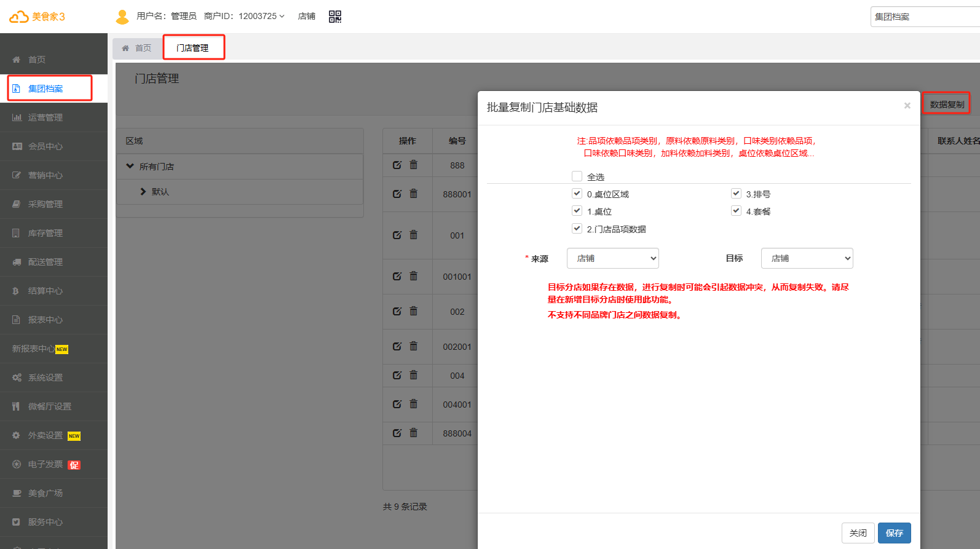Viewport: 980px width, 549px height.
Task: Check the 全选 select-all checkbox
Action: point(577,176)
